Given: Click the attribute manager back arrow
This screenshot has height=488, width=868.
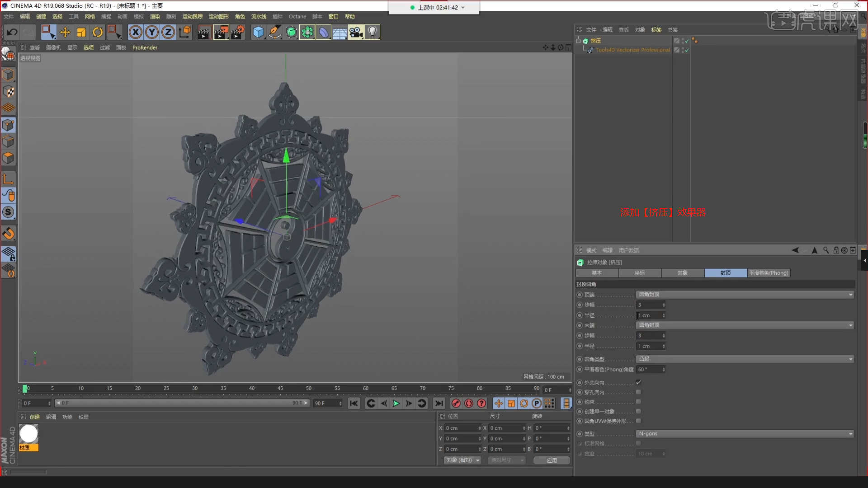Looking at the screenshot, I should coord(795,250).
